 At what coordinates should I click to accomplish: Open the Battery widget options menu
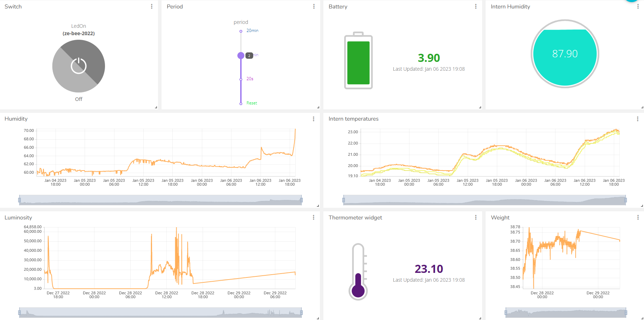476,6
